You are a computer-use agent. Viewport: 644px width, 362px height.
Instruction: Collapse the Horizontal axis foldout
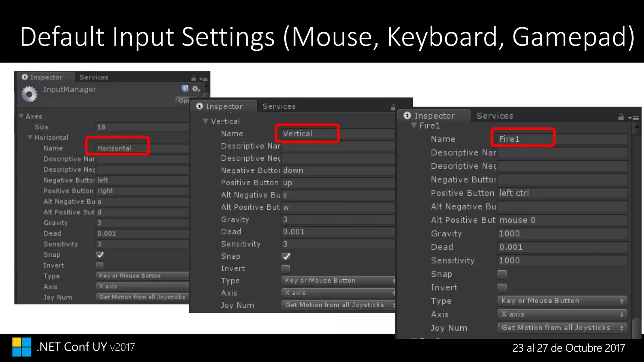30,137
